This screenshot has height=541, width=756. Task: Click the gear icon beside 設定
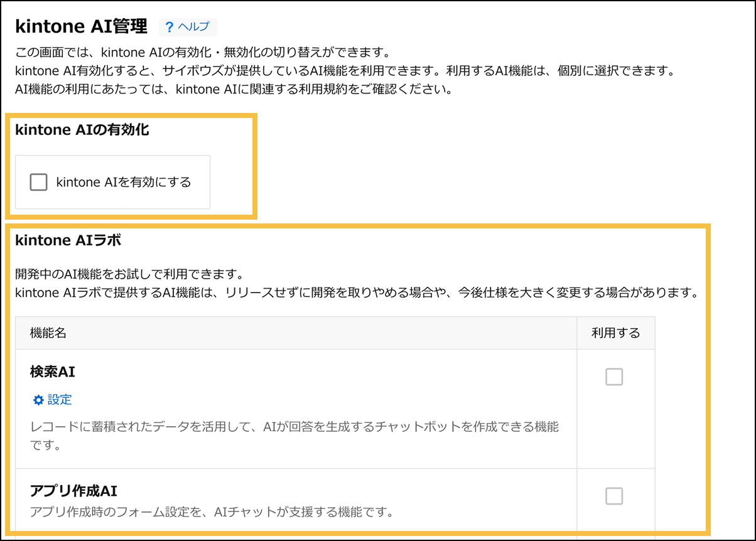click(x=38, y=400)
